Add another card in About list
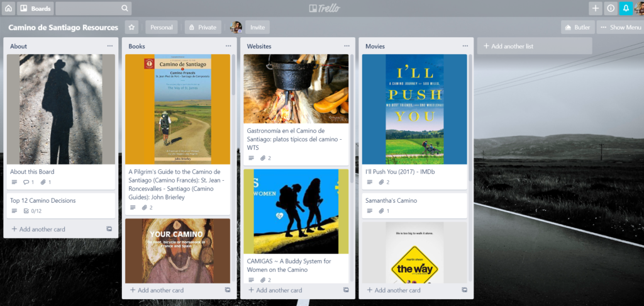The width and height of the screenshot is (644, 306). [38, 229]
